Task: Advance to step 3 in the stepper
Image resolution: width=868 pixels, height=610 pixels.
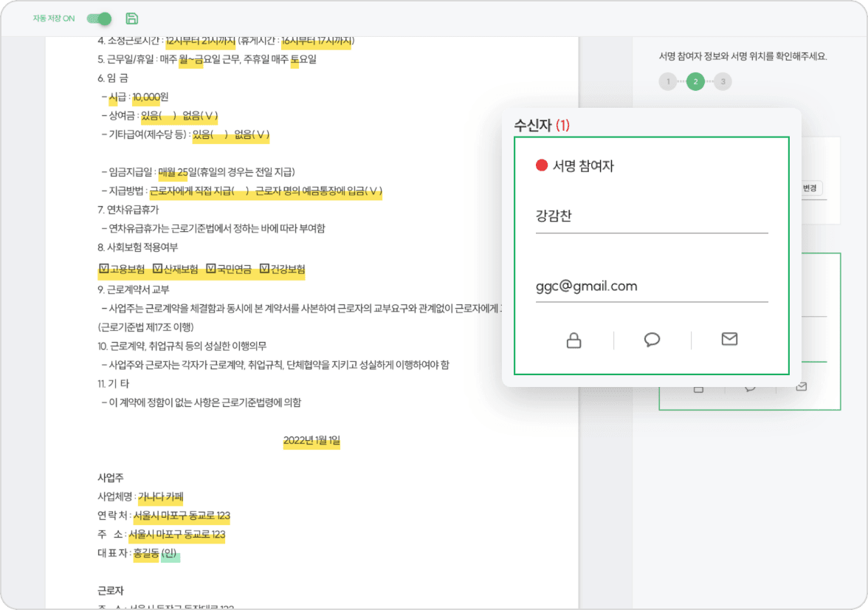Action: (x=722, y=81)
